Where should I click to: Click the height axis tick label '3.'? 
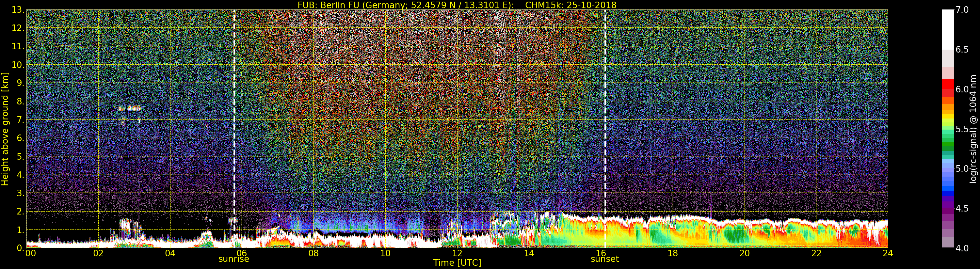21,193
